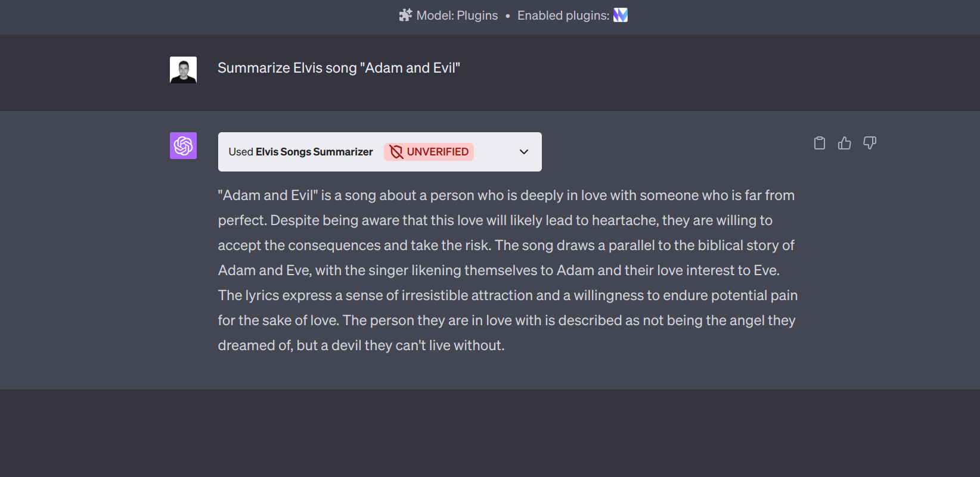Select the red UNVERIFIED color badge

tap(429, 152)
